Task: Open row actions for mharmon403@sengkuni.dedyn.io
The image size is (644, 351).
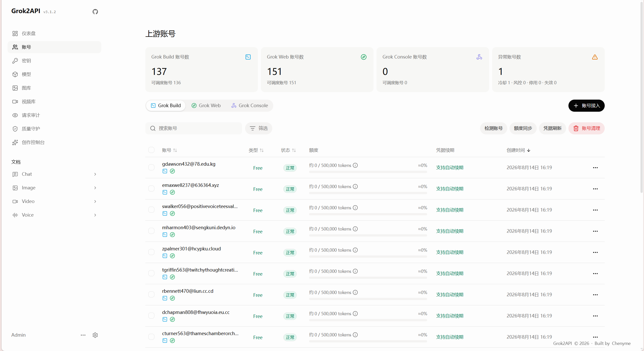Action: [595, 231]
